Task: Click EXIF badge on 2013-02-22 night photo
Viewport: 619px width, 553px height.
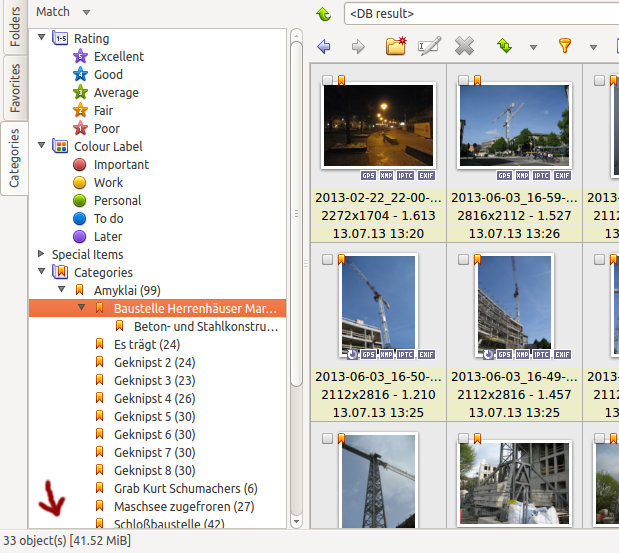Action: [426, 176]
